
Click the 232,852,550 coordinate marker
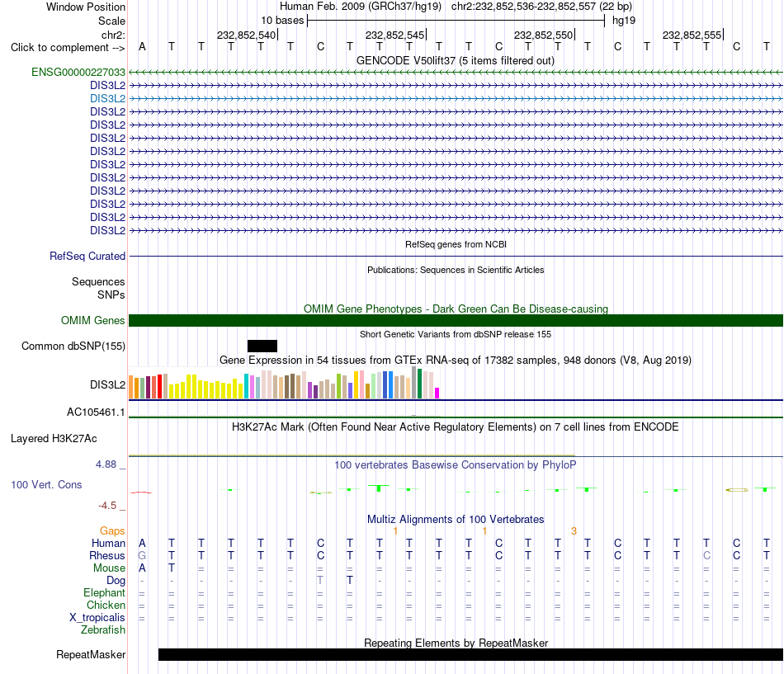click(544, 35)
